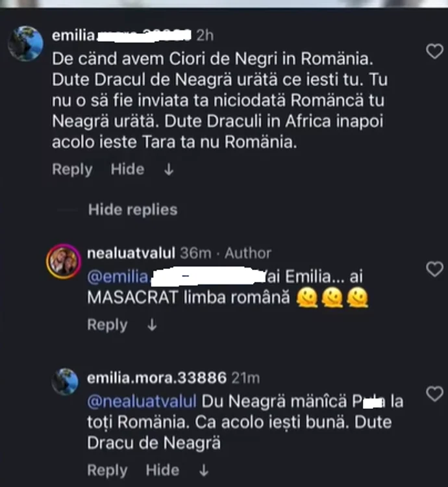Like the top comment posted 2h ago

click(432, 50)
